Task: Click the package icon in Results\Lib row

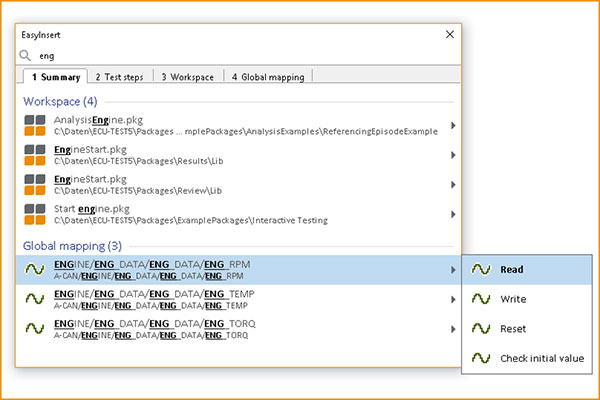Action: (x=35, y=155)
